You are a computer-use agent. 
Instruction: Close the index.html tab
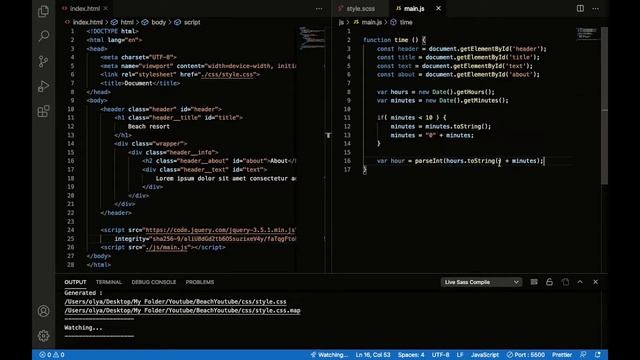(106, 8)
